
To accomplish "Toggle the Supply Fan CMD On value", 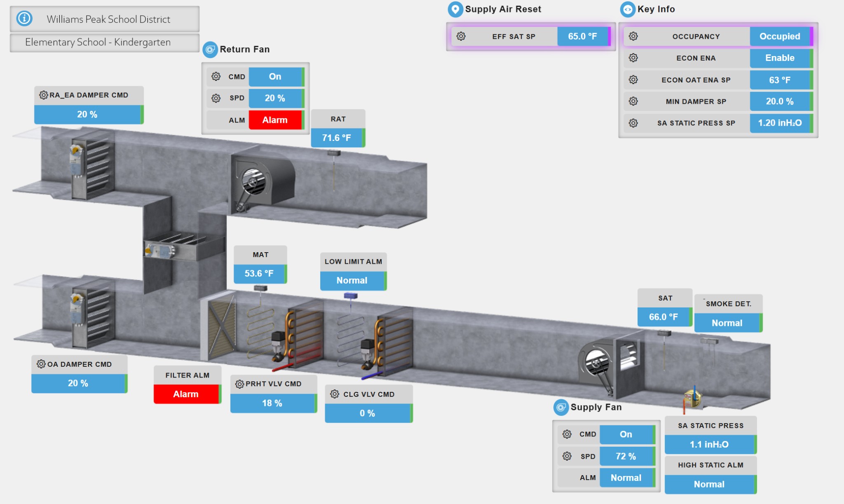I will click(x=626, y=434).
